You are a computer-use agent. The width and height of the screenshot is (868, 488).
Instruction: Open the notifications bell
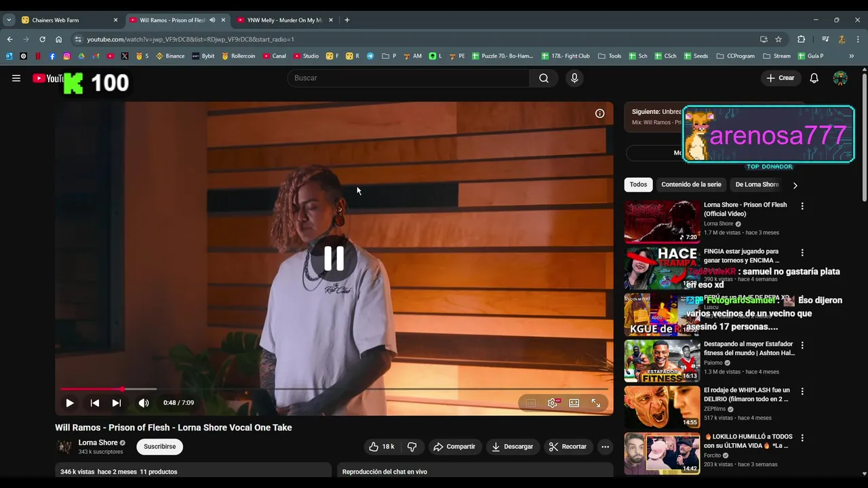coord(814,78)
